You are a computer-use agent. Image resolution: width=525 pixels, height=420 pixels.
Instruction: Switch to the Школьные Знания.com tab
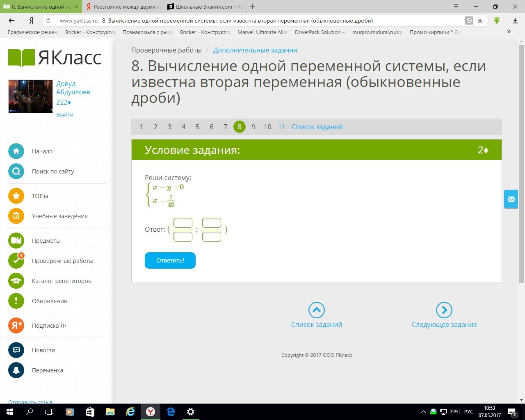point(205,7)
